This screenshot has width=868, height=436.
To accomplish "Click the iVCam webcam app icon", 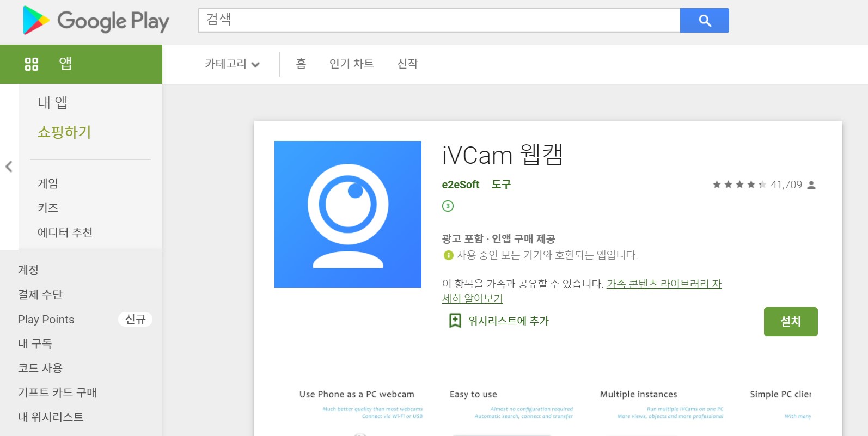I will point(348,214).
